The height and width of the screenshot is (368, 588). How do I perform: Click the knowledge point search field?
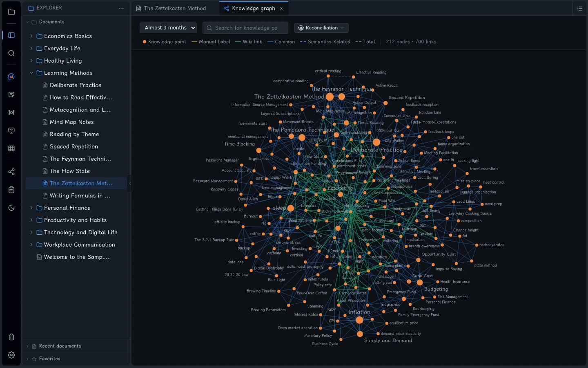tap(245, 28)
